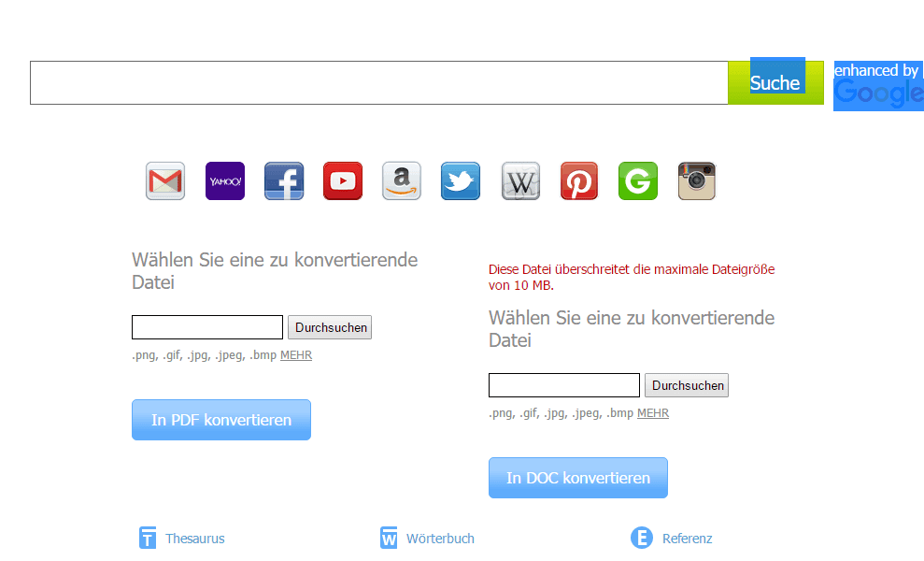Open the Twitter shortcut icon
Viewport: 924px width, 561px height.
tap(461, 181)
